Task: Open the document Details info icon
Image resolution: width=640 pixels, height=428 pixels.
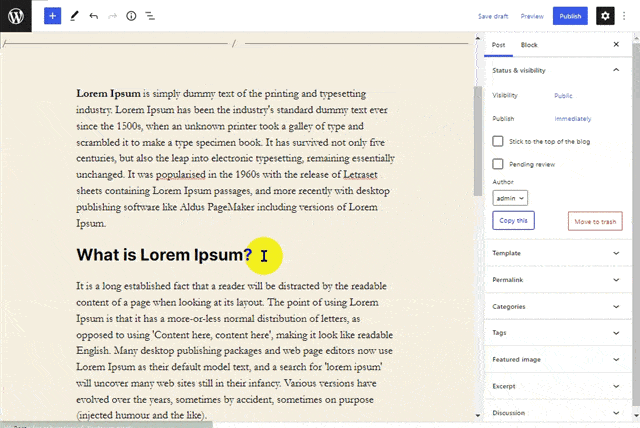Action: coord(131,16)
